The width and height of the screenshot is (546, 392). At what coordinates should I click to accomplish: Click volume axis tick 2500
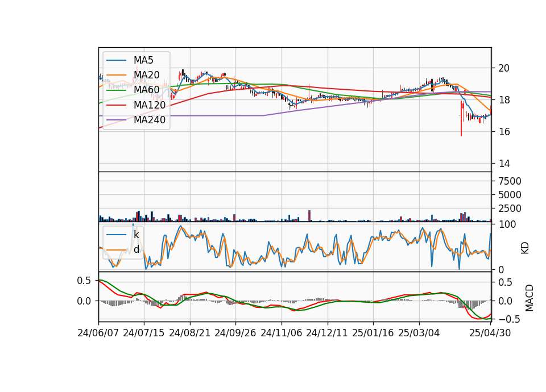tap(510, 208)
